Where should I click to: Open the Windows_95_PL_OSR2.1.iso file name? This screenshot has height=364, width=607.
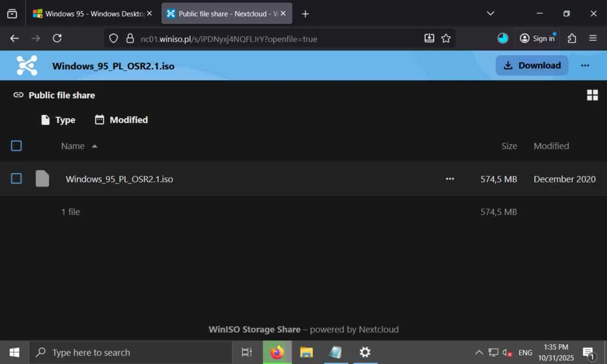click(x=120, y=179)
